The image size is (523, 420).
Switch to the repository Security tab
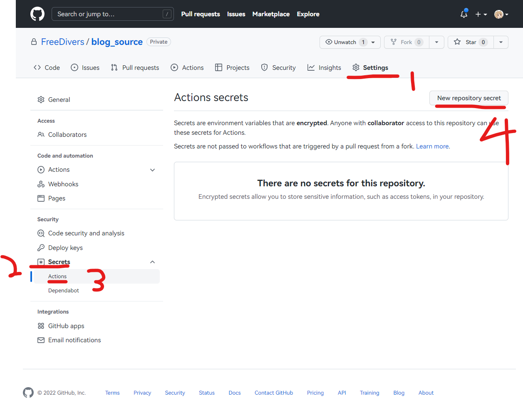coord(278,67)
